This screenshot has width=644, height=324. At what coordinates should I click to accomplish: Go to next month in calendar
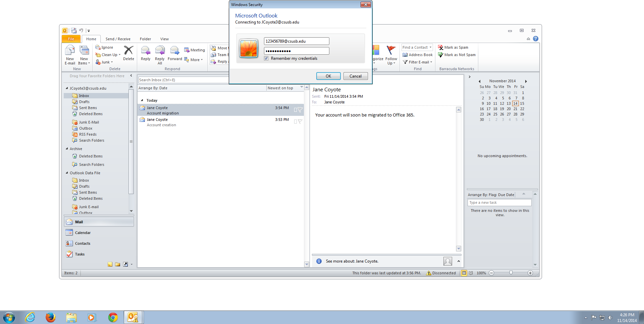526,81
